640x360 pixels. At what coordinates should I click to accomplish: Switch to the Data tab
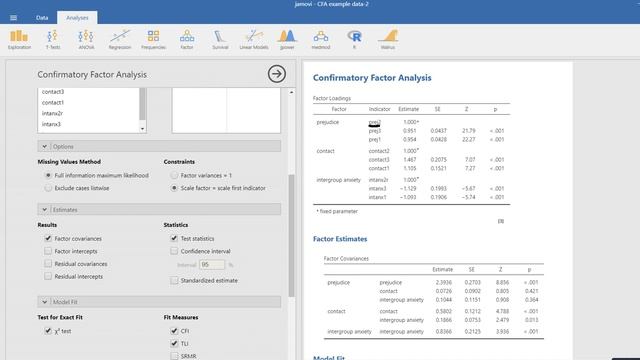(42, 18)
